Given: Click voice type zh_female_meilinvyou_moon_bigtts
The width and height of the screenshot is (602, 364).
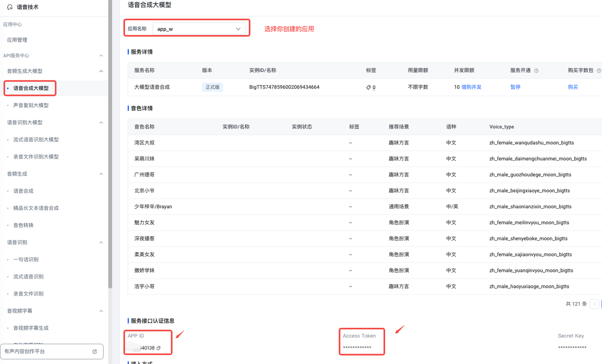Looking at the screenshot, I should 529,222.
